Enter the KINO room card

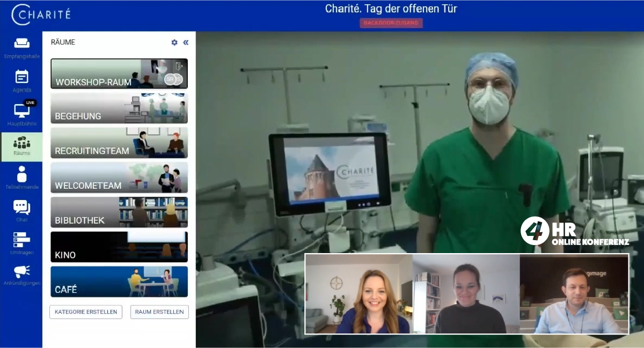(119, 247)
